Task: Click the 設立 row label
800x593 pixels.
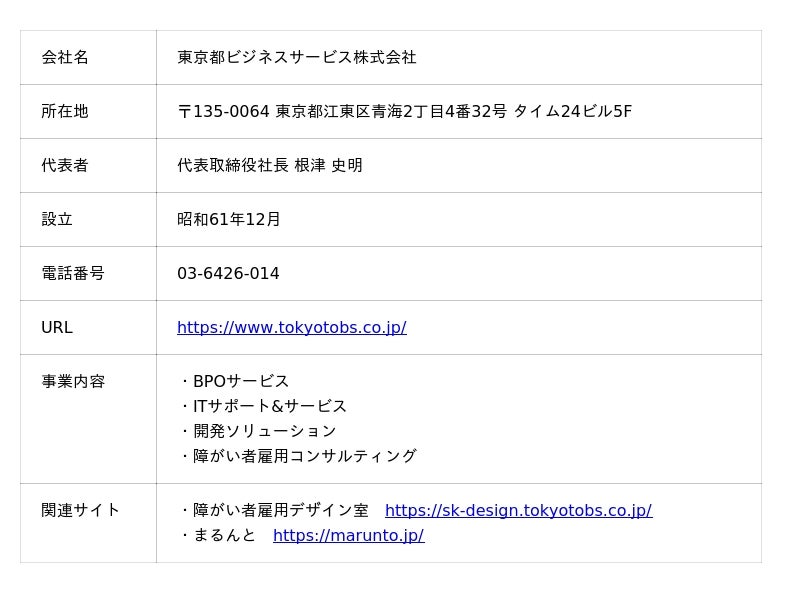Action: [x=57, y=220]
